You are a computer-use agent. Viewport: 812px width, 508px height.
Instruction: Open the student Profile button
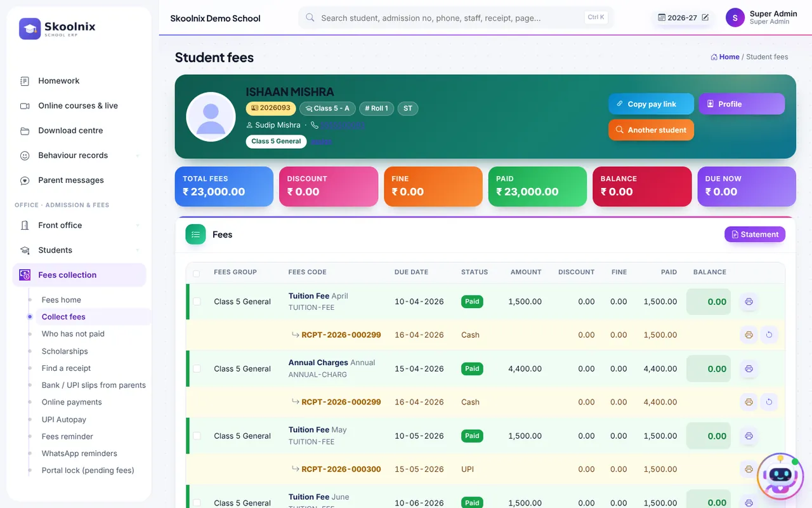pos(742,104)
